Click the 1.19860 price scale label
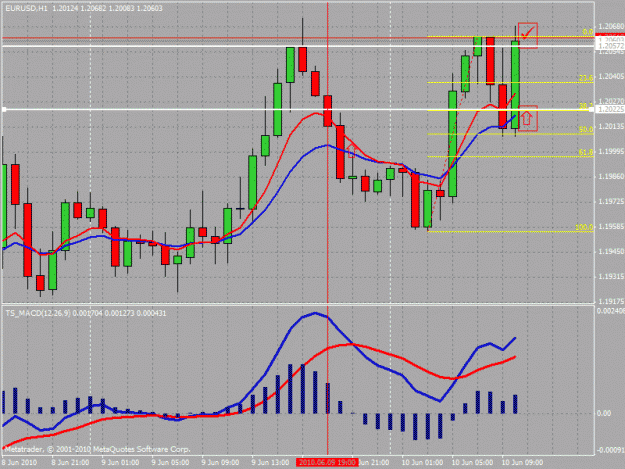 coord(611,176)
